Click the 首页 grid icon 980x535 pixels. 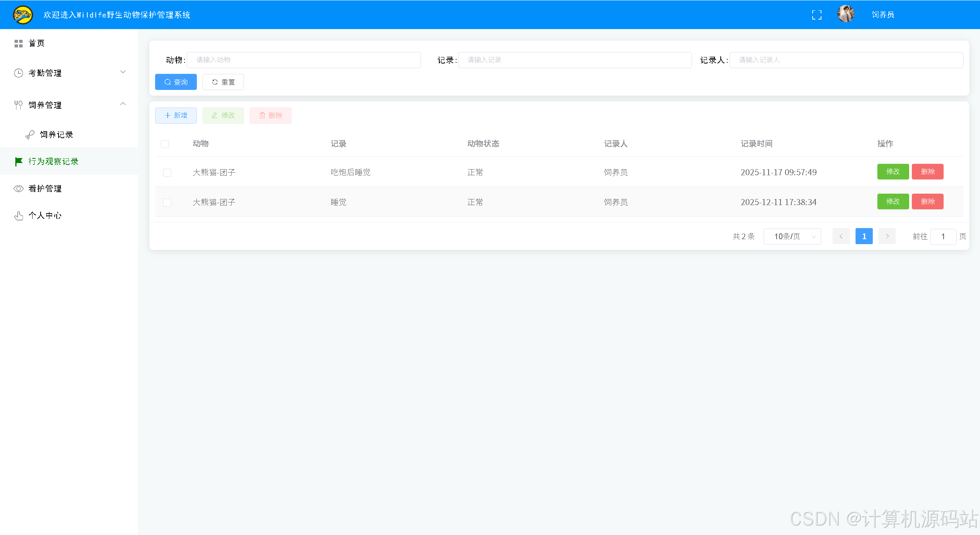(x=18, y=44)
